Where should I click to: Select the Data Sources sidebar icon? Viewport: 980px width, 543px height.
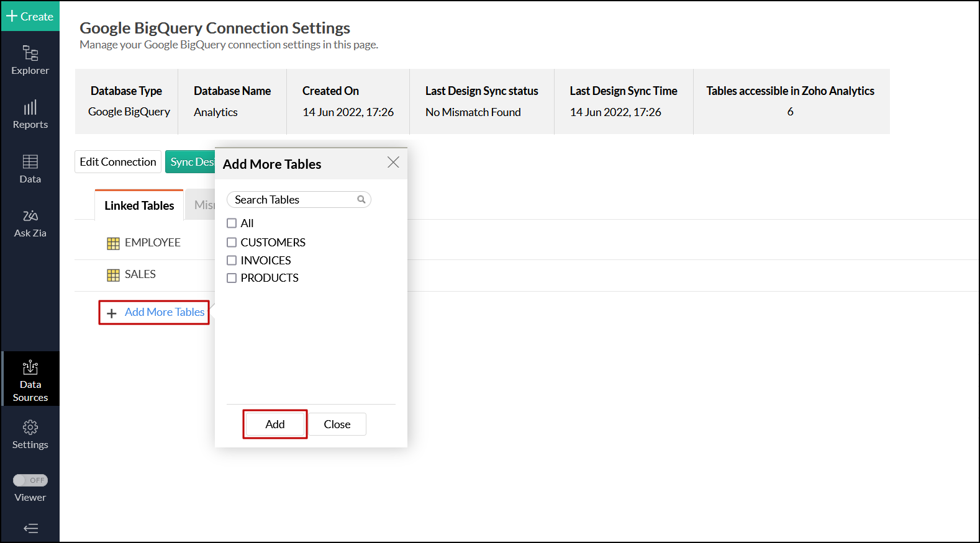coord(30,368)
